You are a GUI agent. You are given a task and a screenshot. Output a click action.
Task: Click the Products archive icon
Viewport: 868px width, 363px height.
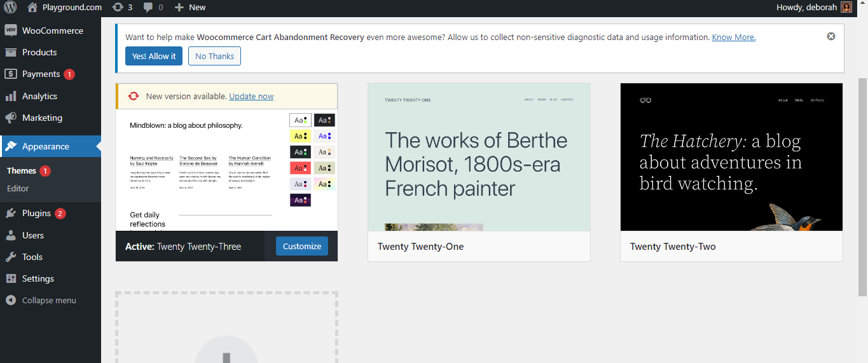11,52
